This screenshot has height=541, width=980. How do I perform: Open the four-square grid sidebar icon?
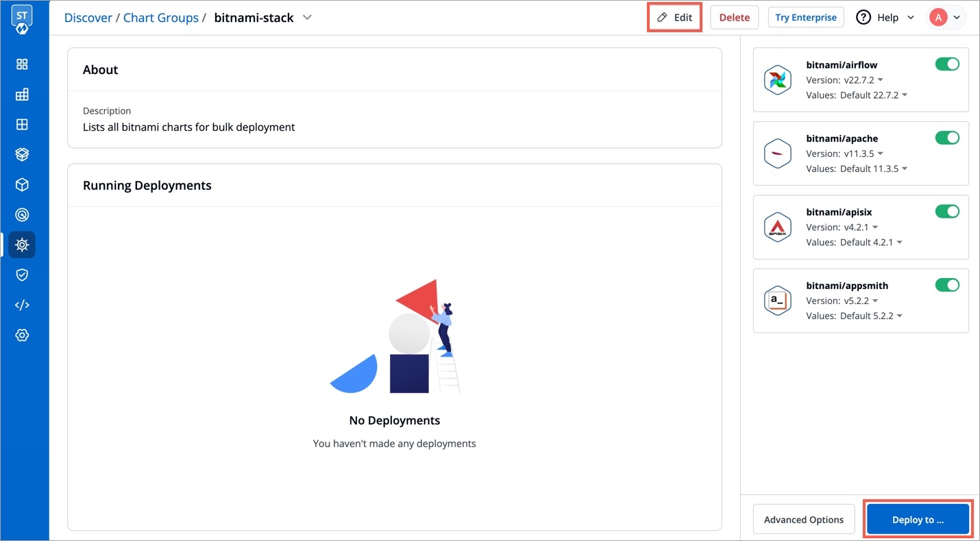tap(22, 125)
